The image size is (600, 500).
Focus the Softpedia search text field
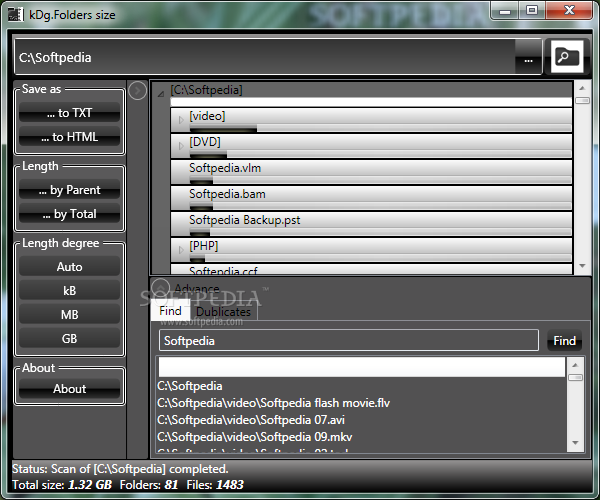pos(349,340)
